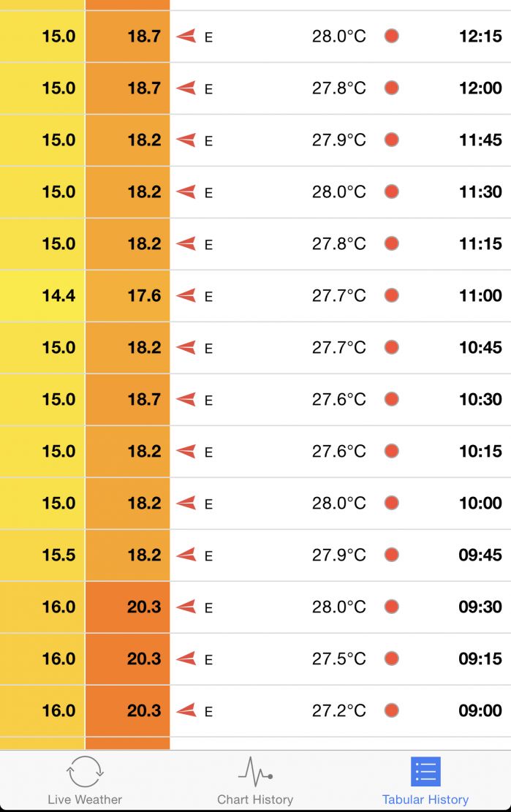The width and height of the screenshot is (511, 812).
Task: Tap the E direction label at 10:15
Action: coord(208,452)
